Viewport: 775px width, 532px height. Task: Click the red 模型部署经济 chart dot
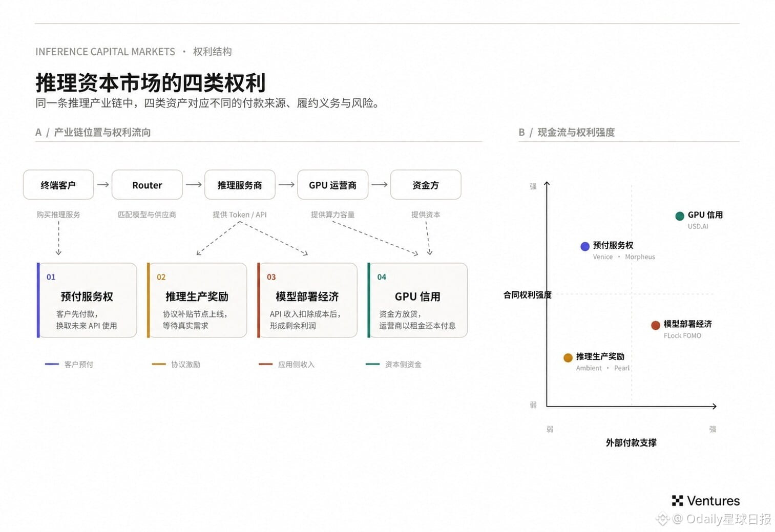[x=655, y=325]
